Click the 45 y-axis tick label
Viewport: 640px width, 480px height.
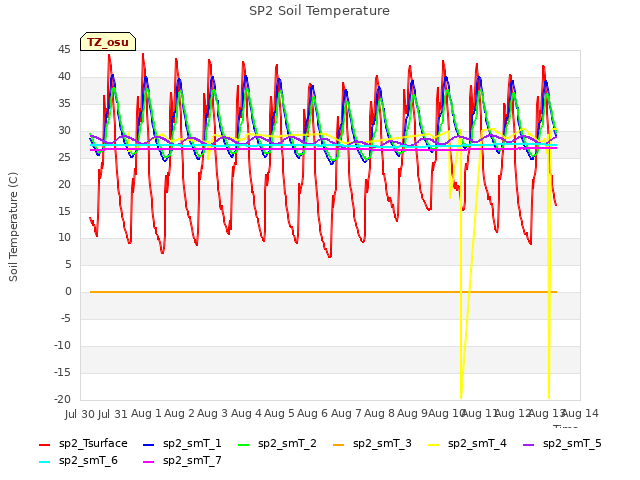[x=64, y=50]
